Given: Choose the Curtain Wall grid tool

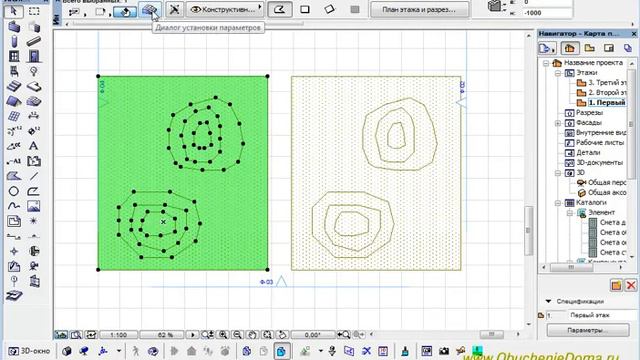Looking at the screenshot, I should pyautogui.click(x=14, y=116).
